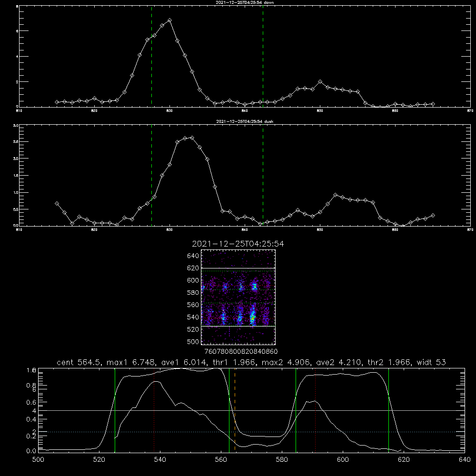Click the brightest yellow-green spot in the heatmap
The width and height of the screenshot is (476, 476).
click(x=253, y=317)
